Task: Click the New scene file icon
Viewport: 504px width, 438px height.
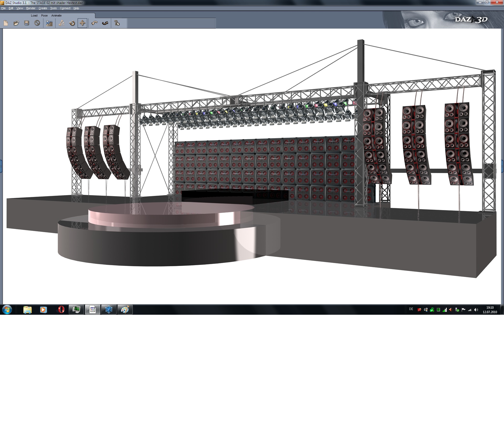Action: (x=6, y=23)
